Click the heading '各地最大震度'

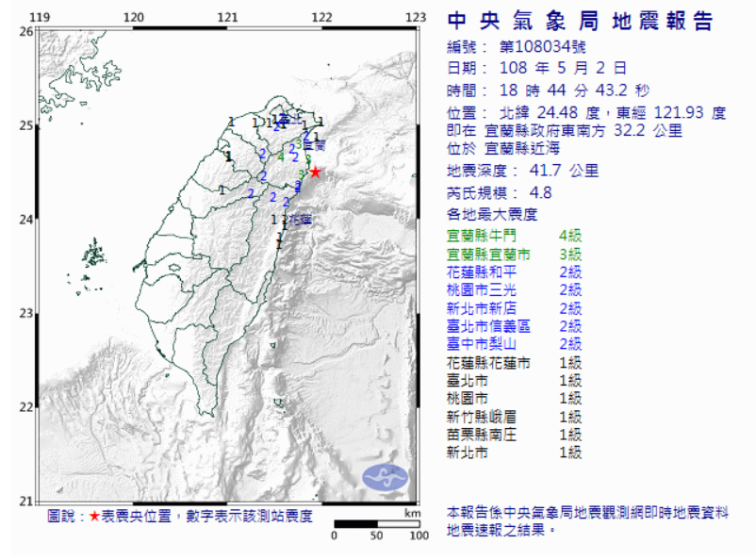pos(492,214)
